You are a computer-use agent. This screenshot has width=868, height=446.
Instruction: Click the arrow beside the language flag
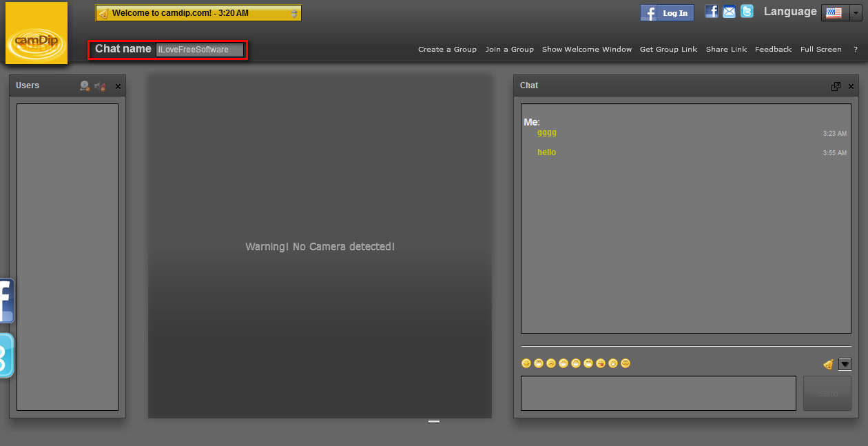(855, 13)
